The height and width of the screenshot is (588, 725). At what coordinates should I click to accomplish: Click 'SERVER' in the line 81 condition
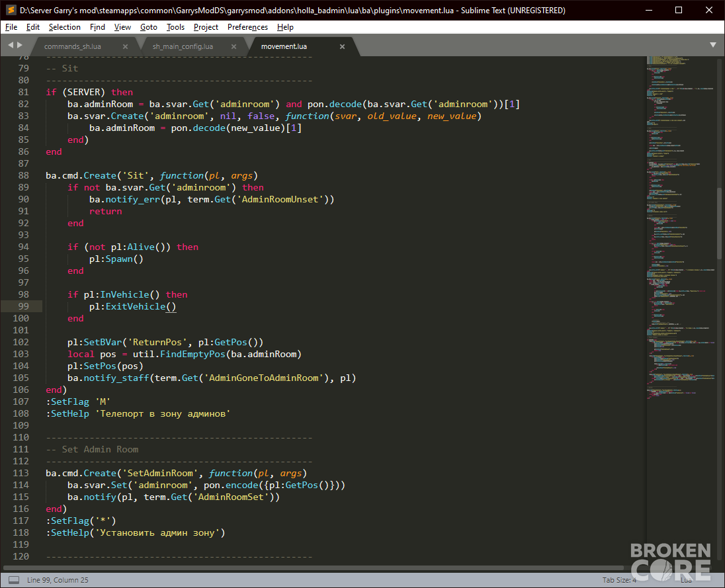(x=84, y=92)
